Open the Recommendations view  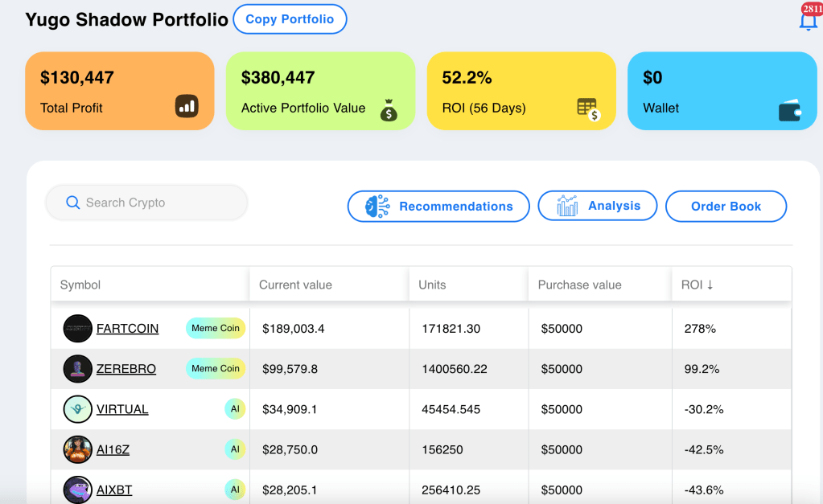pos(438,206)
